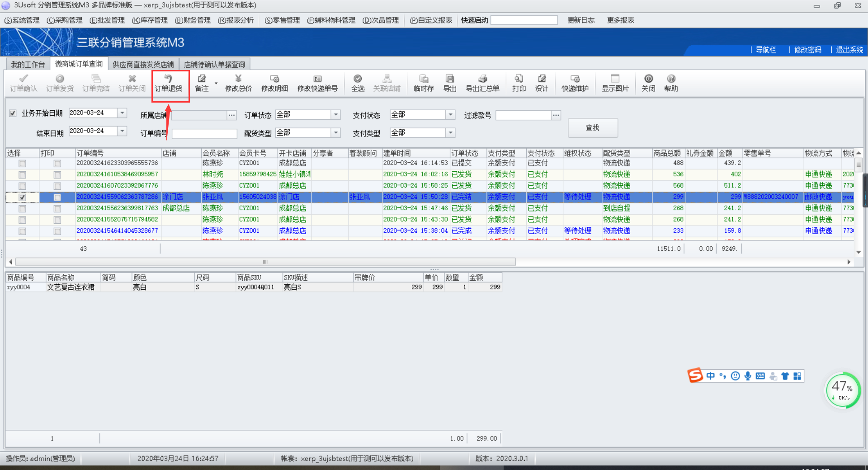Open the 备注 remark tool
868x470 pixels.
click(x=202, y=83)
